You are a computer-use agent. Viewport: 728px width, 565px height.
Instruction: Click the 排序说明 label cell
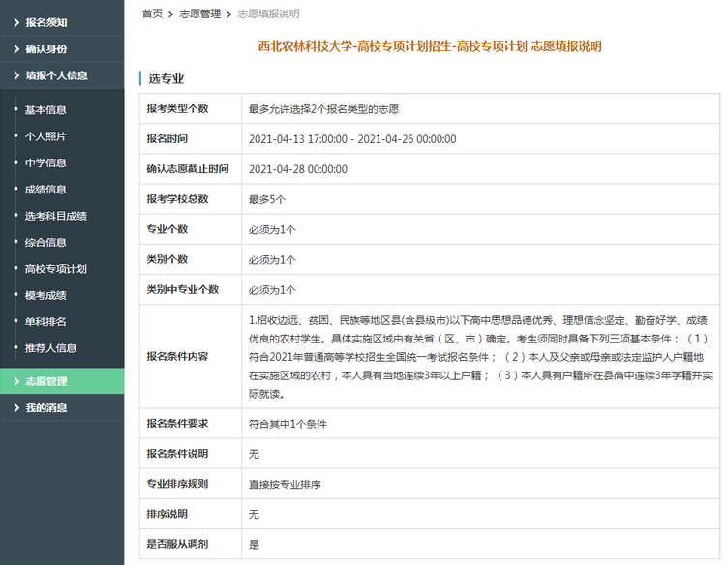(191, 514)
